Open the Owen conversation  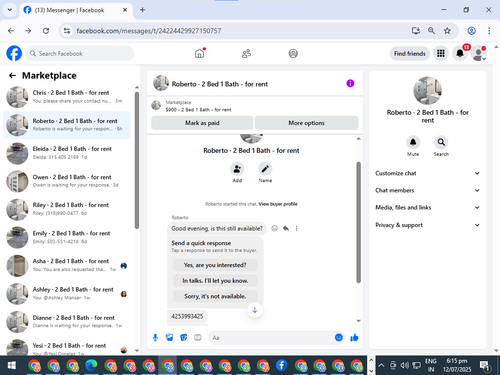[67, 181]
